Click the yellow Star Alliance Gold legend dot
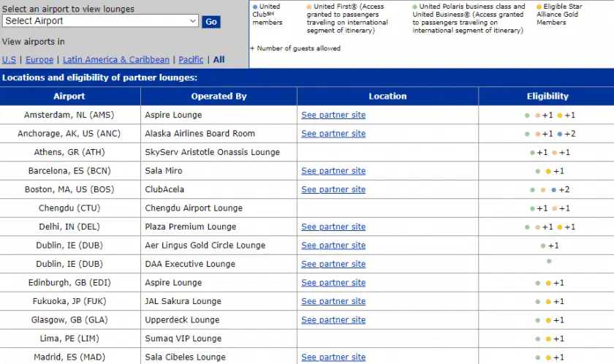This screenshot has width=614, height=364. (539, 7)
